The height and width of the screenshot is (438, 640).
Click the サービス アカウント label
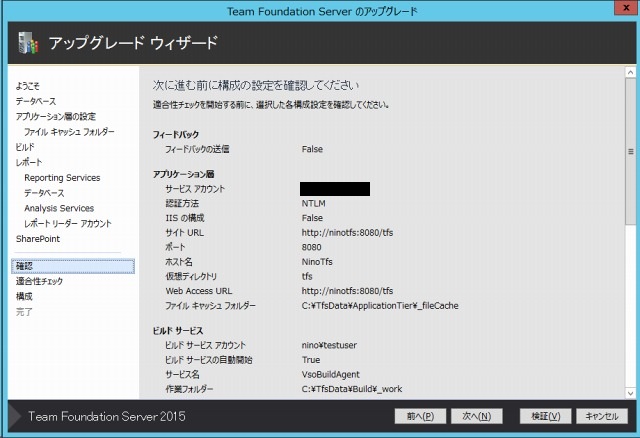point(195,189)
